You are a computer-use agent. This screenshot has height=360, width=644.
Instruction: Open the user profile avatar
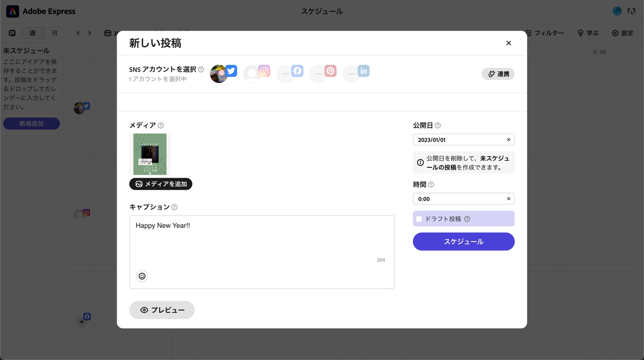617,11
